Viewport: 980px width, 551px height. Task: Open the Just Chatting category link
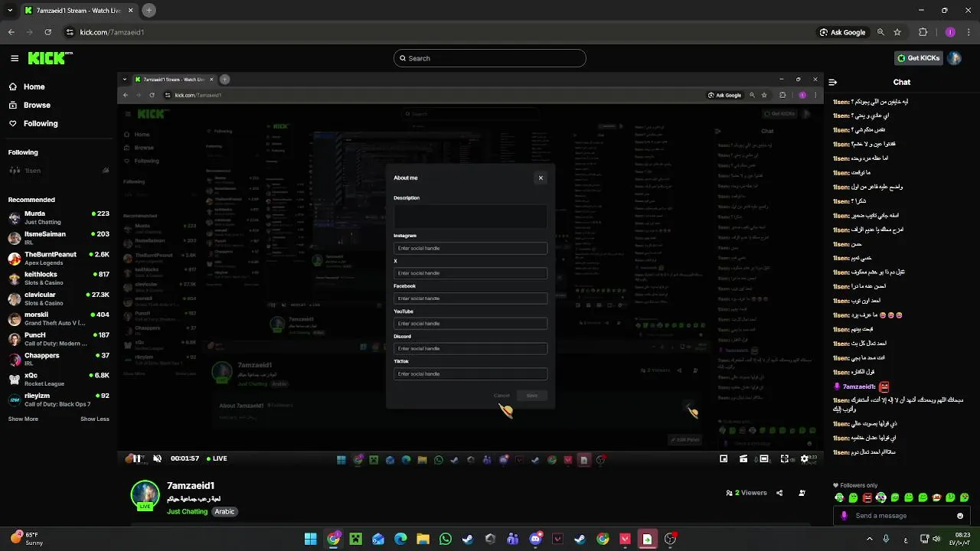click(x=188, y=511)
